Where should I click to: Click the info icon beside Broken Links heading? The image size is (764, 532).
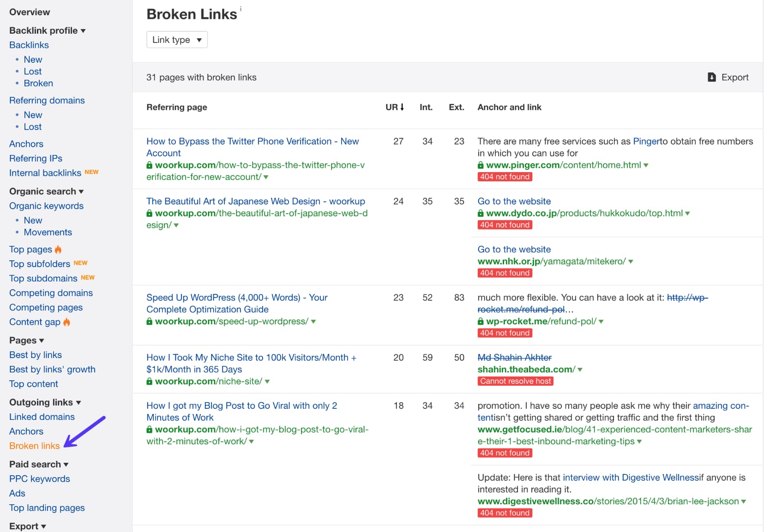[241, 8]
